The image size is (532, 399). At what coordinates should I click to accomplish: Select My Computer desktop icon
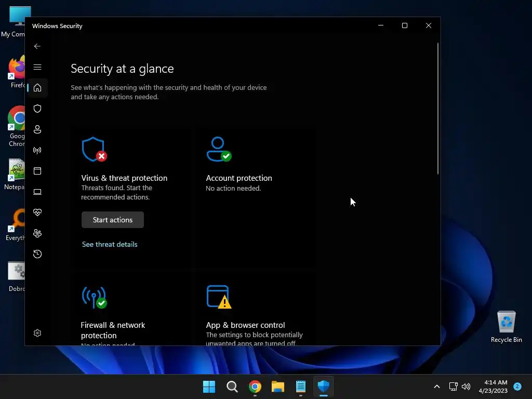[14, 21]
